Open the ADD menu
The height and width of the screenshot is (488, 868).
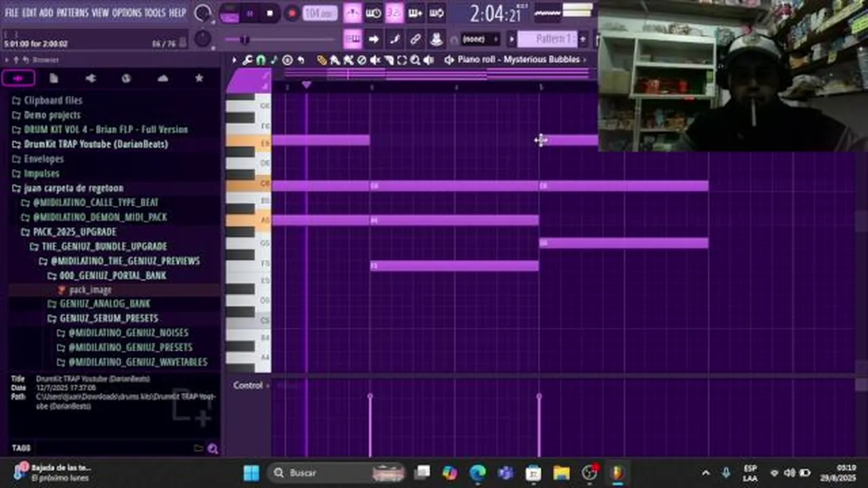(46, 13)
